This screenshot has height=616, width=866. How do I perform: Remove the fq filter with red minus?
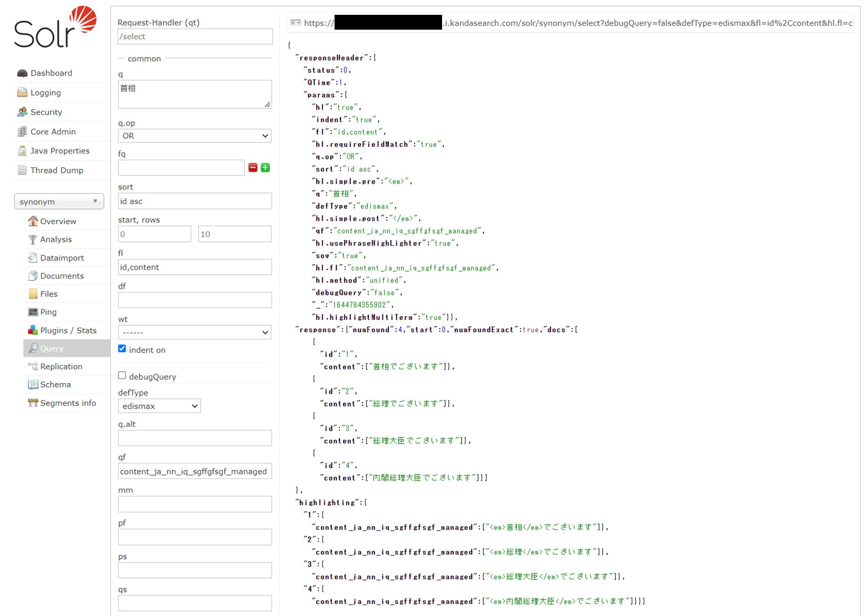[253, 167]
